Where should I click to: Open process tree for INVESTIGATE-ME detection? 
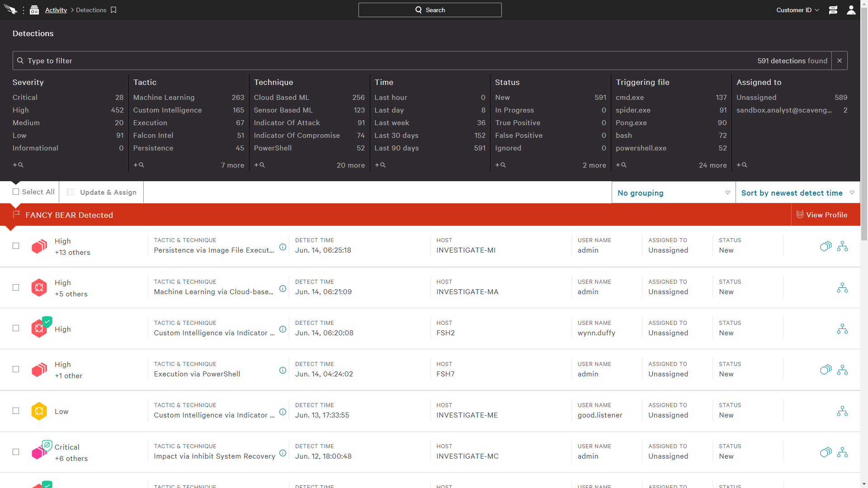[842, 411]
